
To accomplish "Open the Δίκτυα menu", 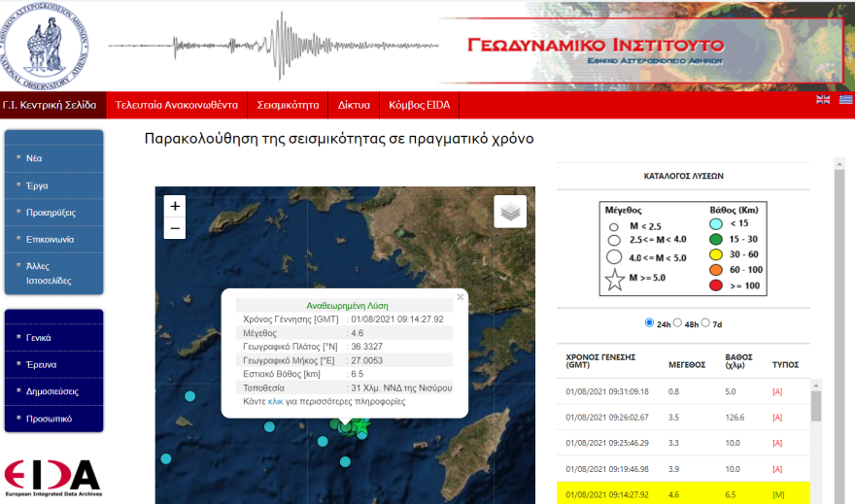I will (354, 104).
